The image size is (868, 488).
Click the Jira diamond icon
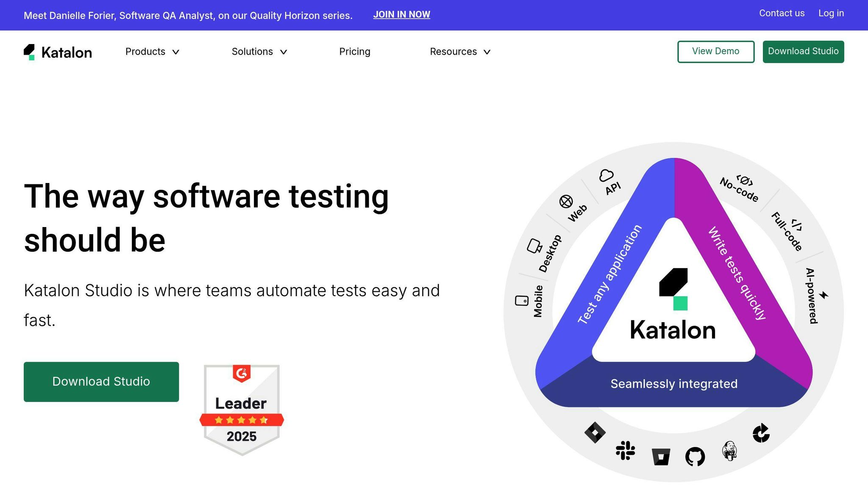(595, 433)
